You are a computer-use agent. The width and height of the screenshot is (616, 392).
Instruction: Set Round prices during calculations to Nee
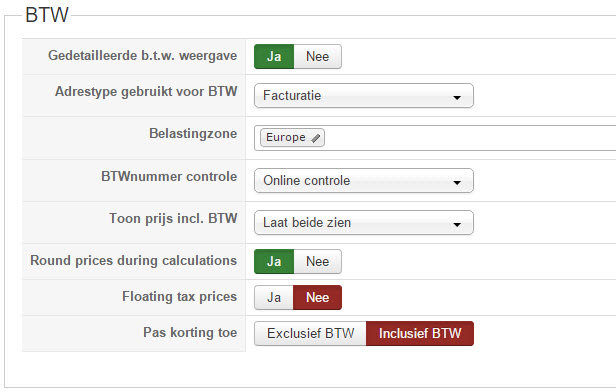317,262
